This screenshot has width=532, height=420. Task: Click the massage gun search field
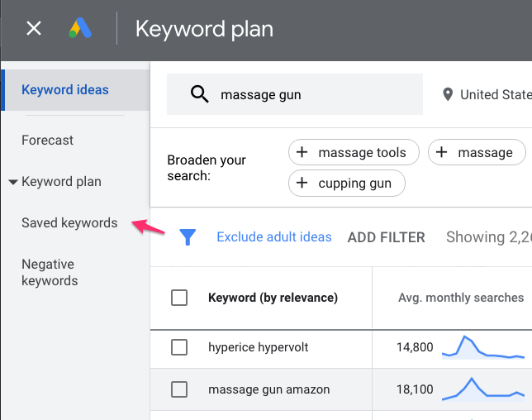tap(295, 94)
